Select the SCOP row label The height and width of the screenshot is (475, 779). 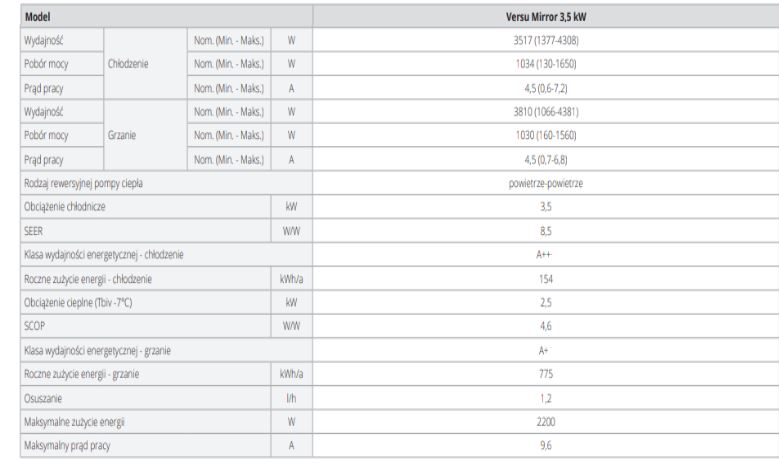coord(34,326)
